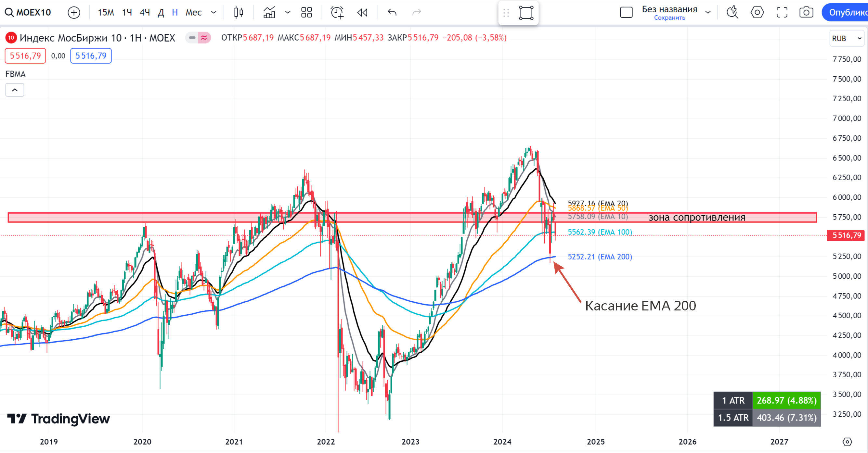Undo last chart action
The width and height of the screenshot is (868, 453).
point(392,12)
